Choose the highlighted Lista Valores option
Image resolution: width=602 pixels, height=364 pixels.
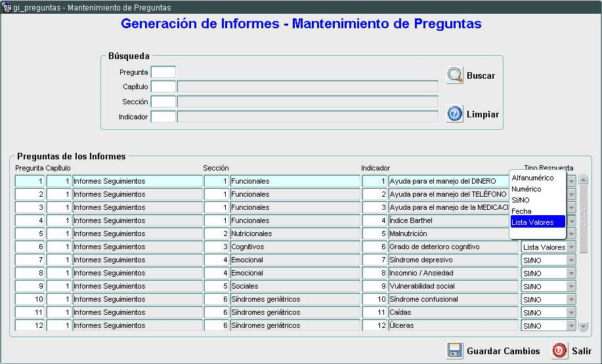(x=532, y=222)
